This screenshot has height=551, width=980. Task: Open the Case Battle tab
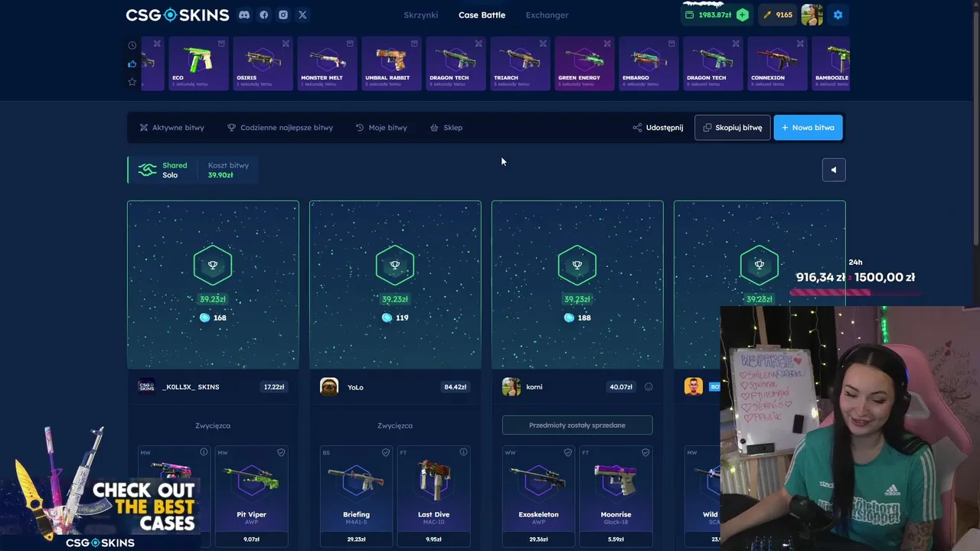pos(482,15)
